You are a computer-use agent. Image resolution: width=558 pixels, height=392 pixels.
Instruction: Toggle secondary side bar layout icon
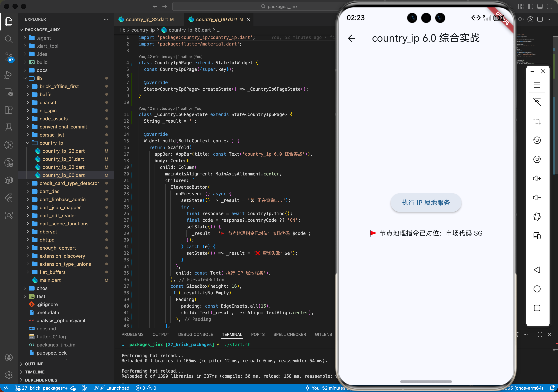[549, 7]
